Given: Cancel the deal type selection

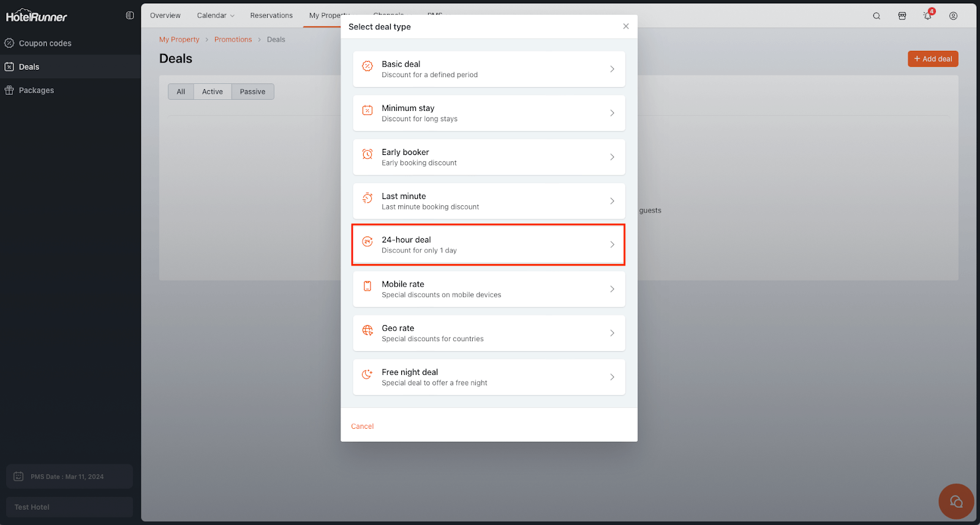Looking at the screenshot, I should pyautogui.click(x=362, y=426).
